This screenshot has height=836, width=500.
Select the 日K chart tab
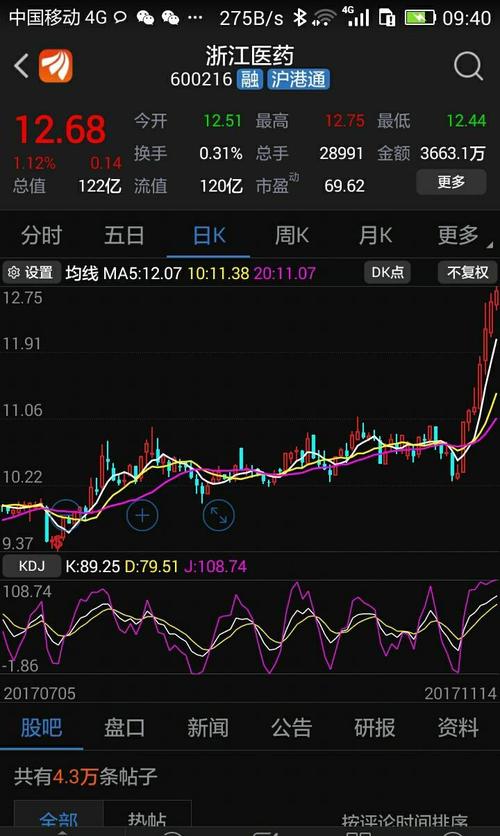tap(208, 235)
